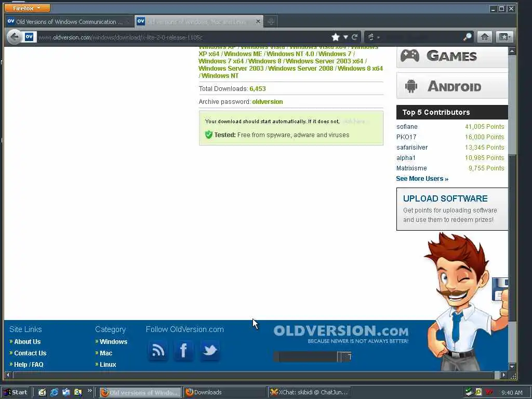The width and height of the screenshot is (532, 399).
Task: Click the horizontal scrollbar left arrow
Action: [x=8, y=375]
